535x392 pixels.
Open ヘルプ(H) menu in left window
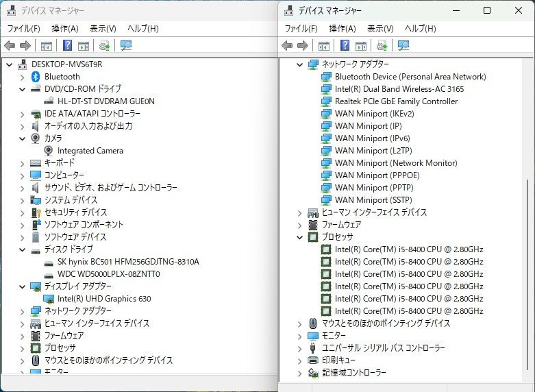(x=143, y=29)
